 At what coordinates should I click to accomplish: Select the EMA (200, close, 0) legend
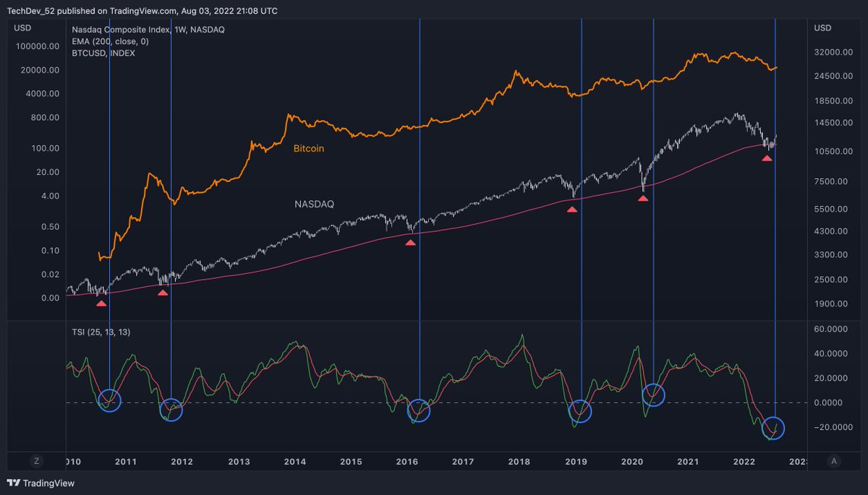click(110, 41)
